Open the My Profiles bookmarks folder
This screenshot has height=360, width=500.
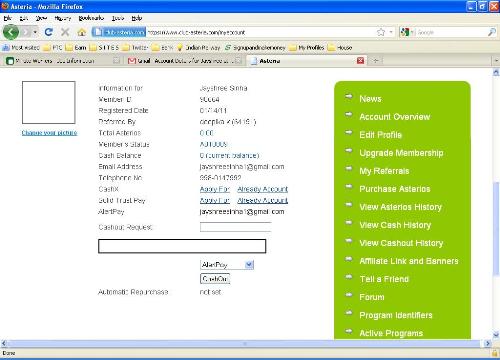click(307, 48)
